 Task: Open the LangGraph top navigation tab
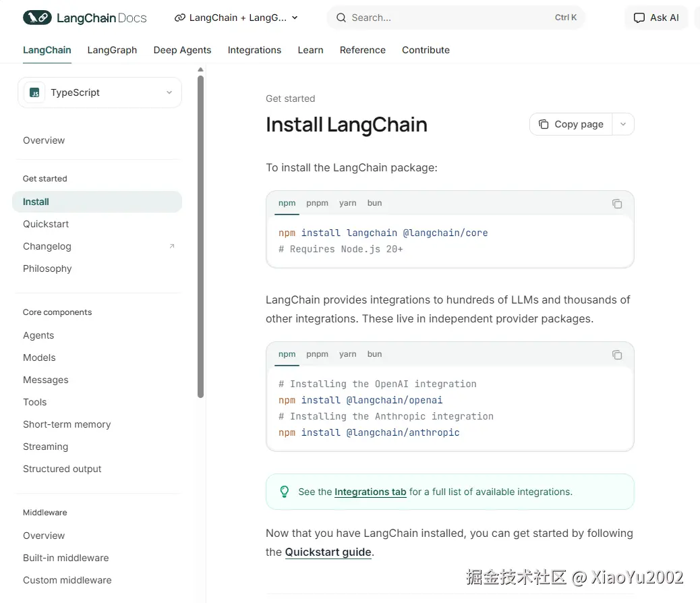click(112, 50)
